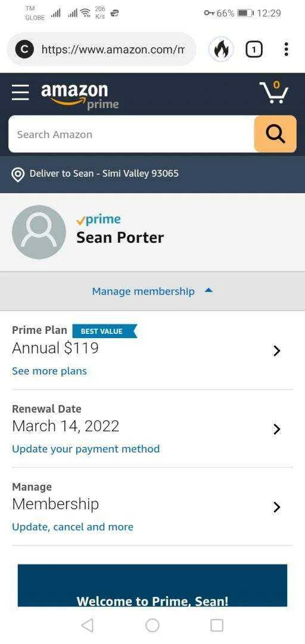Open the shopping cart icon
305x644 pixels.
coord(274,92)
